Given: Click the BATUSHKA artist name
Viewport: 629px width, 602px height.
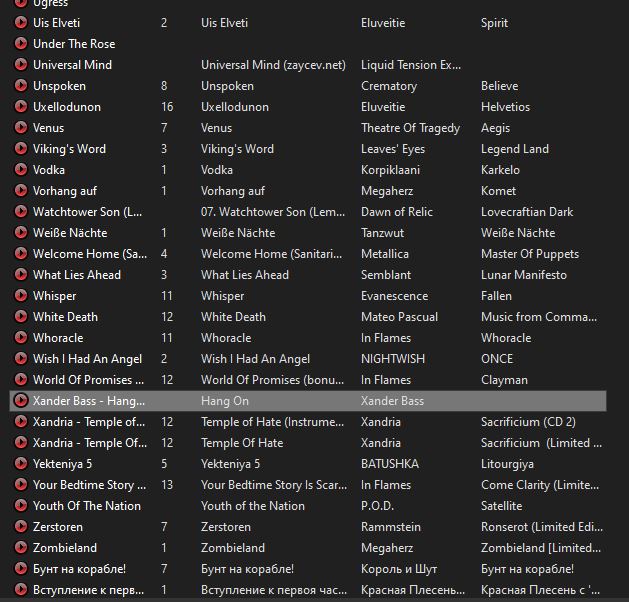Looking at the screenshot, I should [x=390, y=464].
